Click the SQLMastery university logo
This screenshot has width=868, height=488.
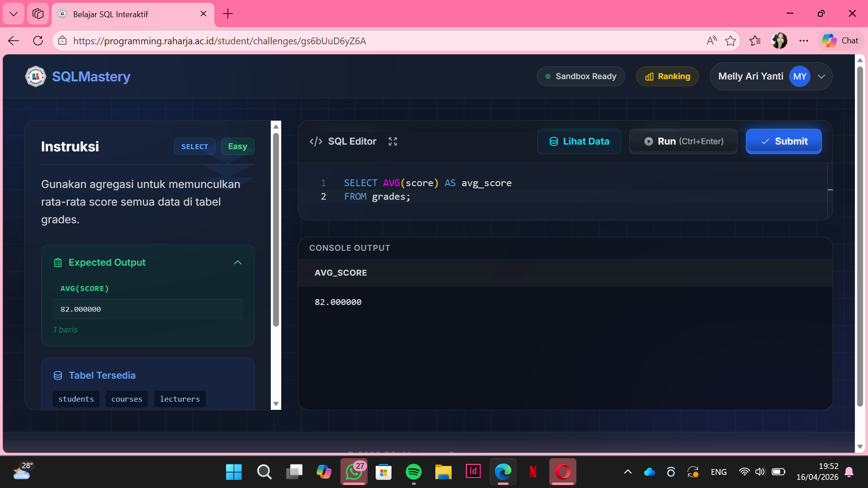pyautogui.click(x=35, y=76)
